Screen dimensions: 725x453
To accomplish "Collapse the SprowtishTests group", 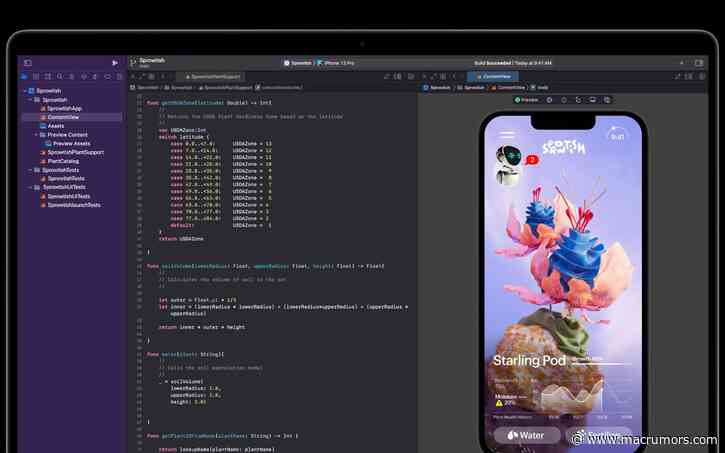I will pyautogui.click(x=31, y=170).
